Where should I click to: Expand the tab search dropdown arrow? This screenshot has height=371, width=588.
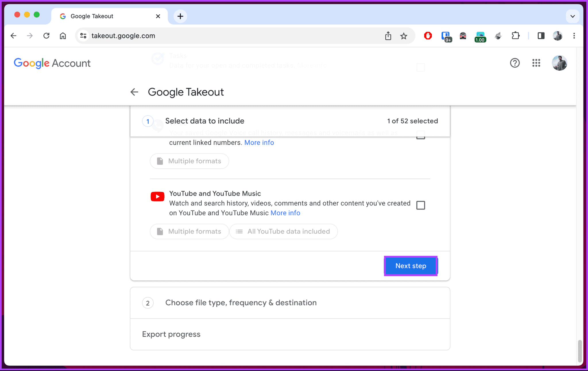click(x=572, y=16)
